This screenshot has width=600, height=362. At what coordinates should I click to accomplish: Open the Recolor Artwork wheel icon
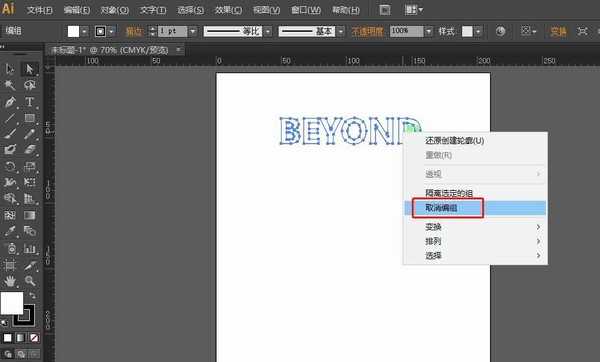click(500, 31)
